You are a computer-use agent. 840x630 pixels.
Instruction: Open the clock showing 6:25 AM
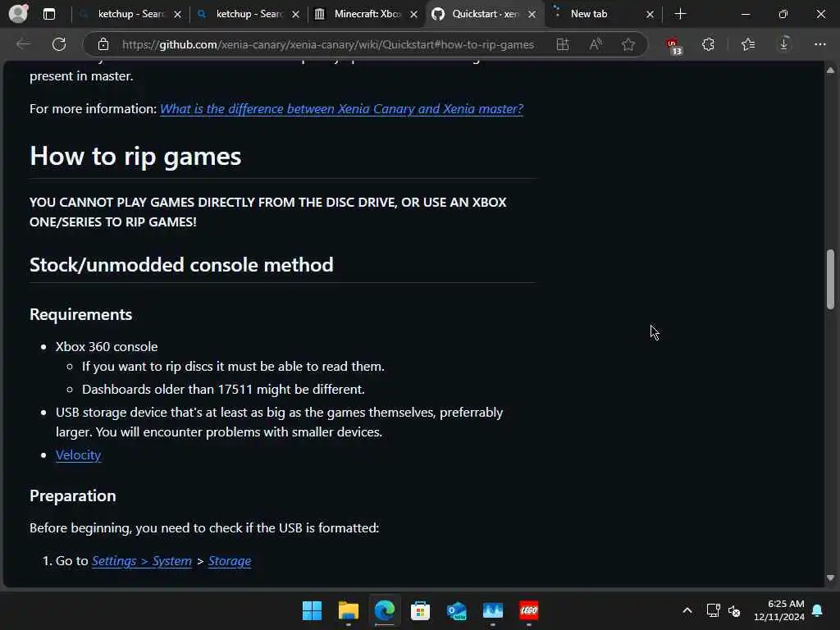coord(779,610)
